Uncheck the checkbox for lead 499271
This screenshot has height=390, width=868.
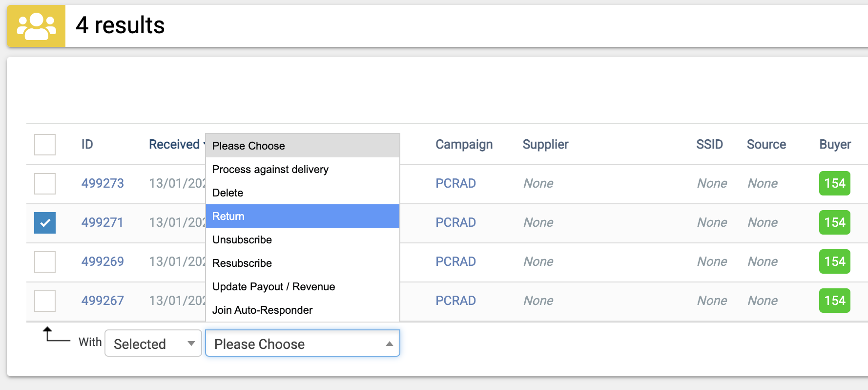45,223
